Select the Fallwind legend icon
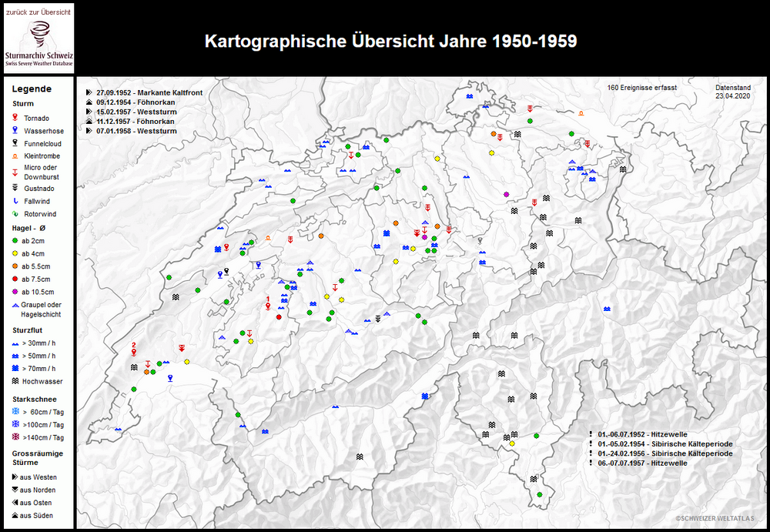This screenshot has height=532, width=770. coord(15,201)
